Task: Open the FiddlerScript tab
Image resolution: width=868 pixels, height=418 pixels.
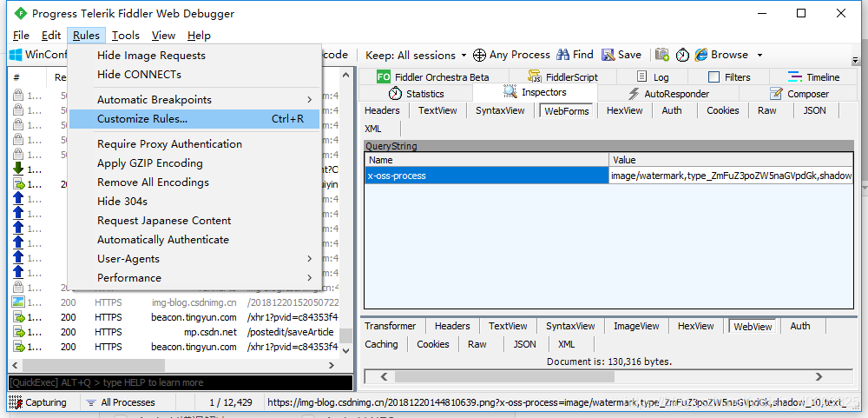Action: (562, 77)
